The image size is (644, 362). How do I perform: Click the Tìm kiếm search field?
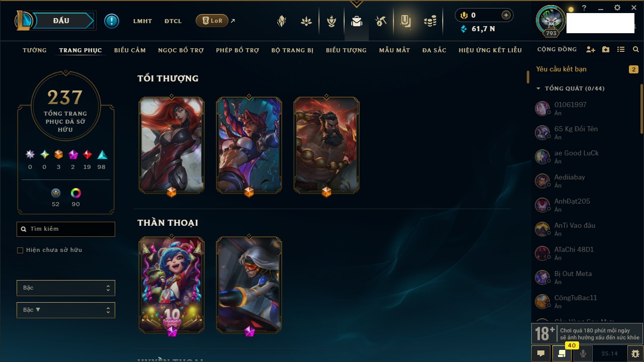[66, 229]
